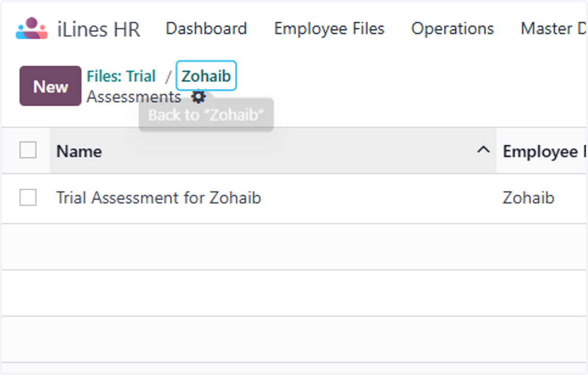This screenshot has width=588, height=375.
Task: Open the Dashboard menu
Action: [206, 29]
